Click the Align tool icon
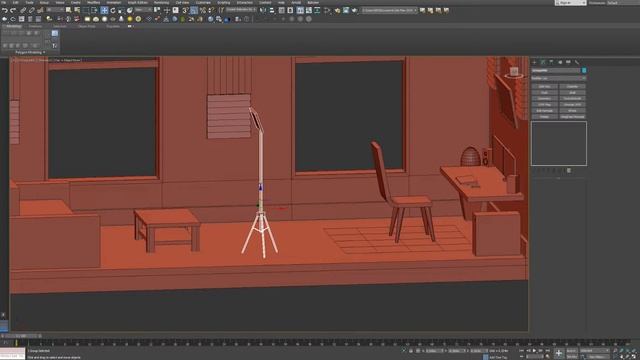 coord(271,10)
